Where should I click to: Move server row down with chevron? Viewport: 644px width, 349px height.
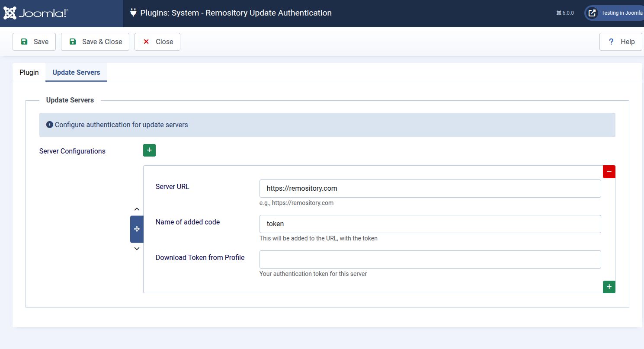click(x=137, y=249)
